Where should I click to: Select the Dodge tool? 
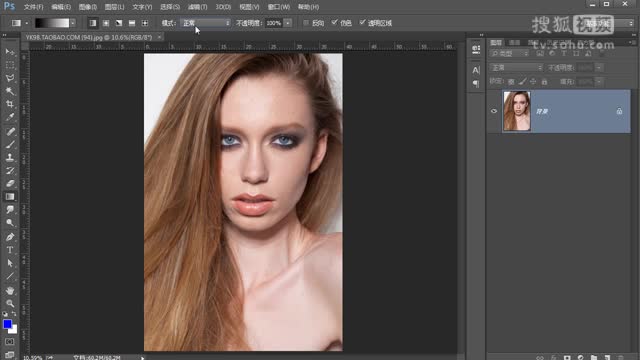[10, 223]
